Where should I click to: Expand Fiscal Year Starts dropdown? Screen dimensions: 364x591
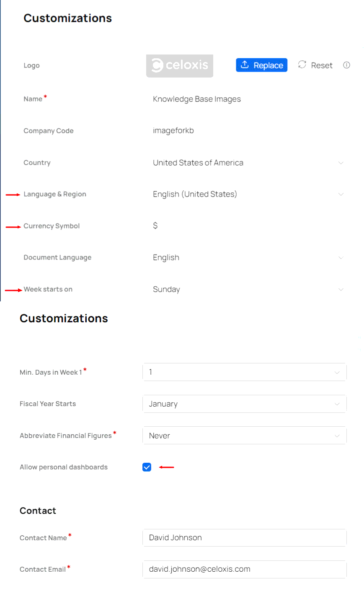(x=244, y=404)
